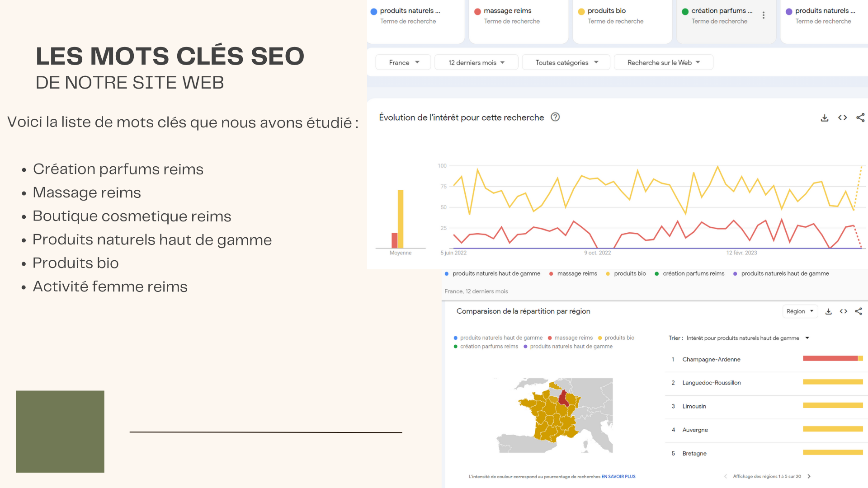This screenshot has width=868, height=488.
Task: Share the interest over time chart
Action: (x=860, y=118)
